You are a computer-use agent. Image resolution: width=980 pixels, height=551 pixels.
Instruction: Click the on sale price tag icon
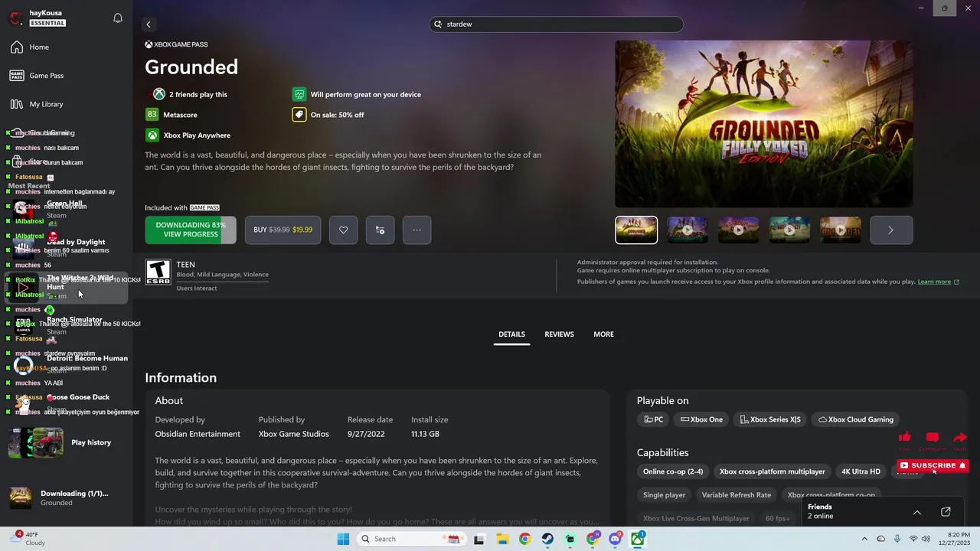click(299, 115)
